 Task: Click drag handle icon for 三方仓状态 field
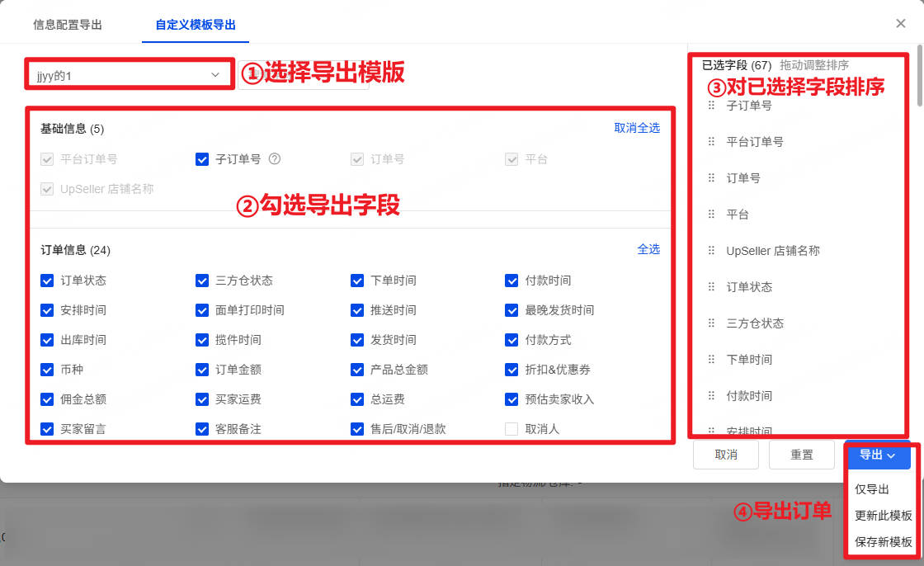[x=711, y=323]
